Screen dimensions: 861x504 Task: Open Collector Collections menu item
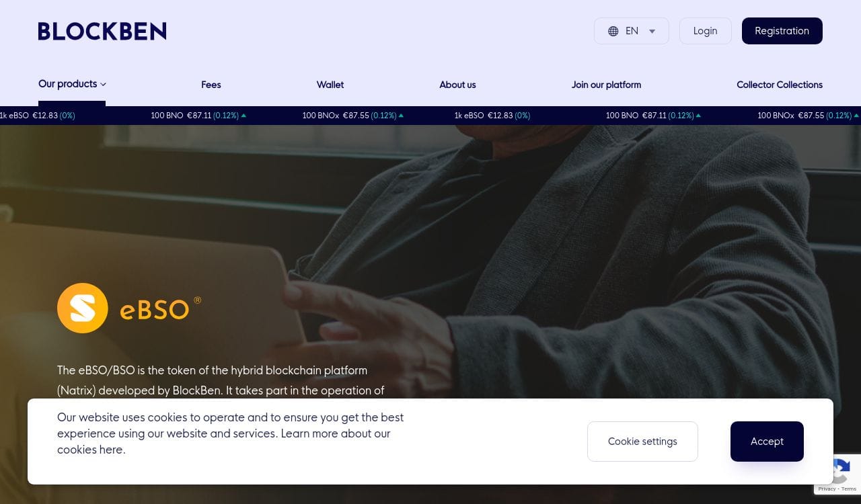point(780,85)
